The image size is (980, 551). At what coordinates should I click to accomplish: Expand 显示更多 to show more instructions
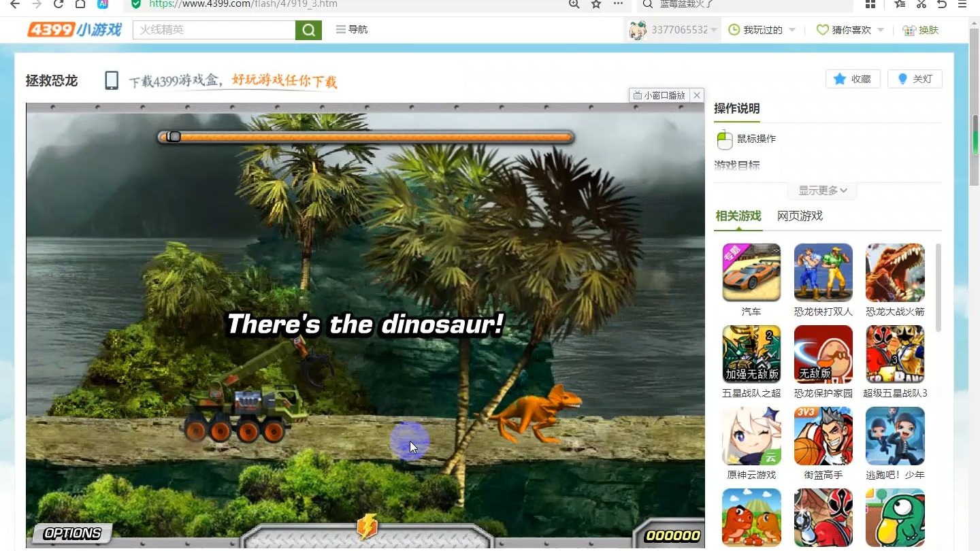822,190
